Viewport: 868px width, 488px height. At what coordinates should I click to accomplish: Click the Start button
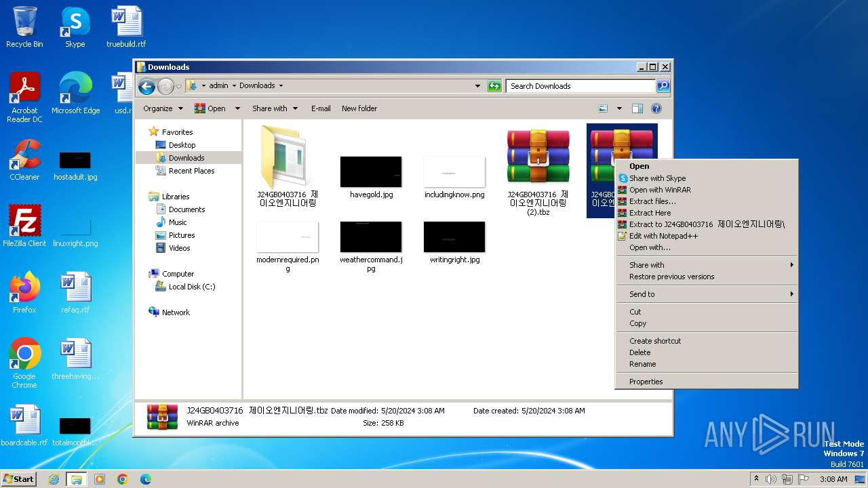(18, 479)
